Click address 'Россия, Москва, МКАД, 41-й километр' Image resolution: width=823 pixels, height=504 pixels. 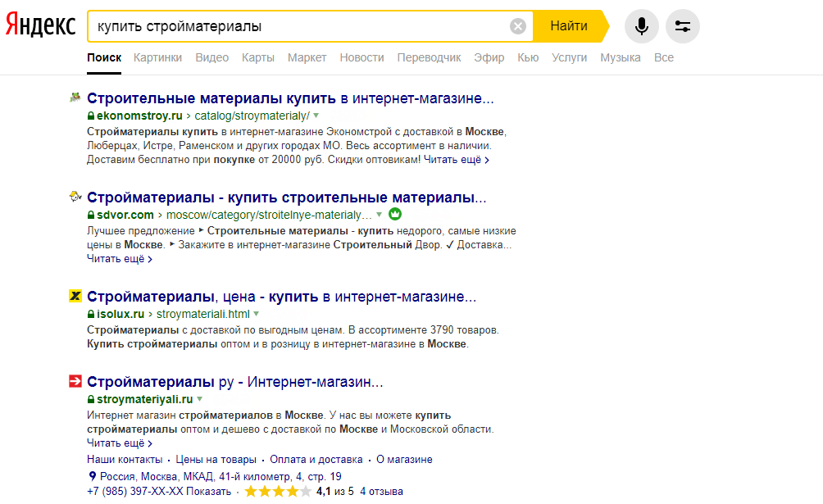tap(221, 476)
